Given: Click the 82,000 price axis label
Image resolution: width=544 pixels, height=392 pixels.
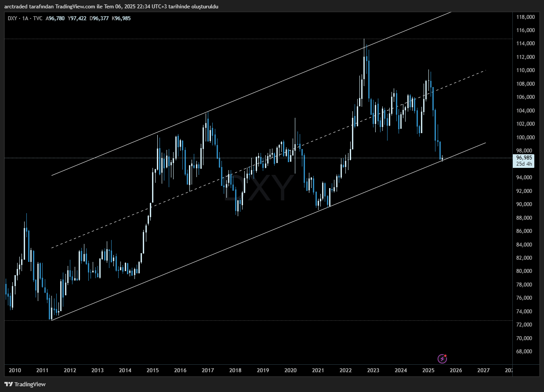Looking at the screenshot, I should click(x=525, y=258).
